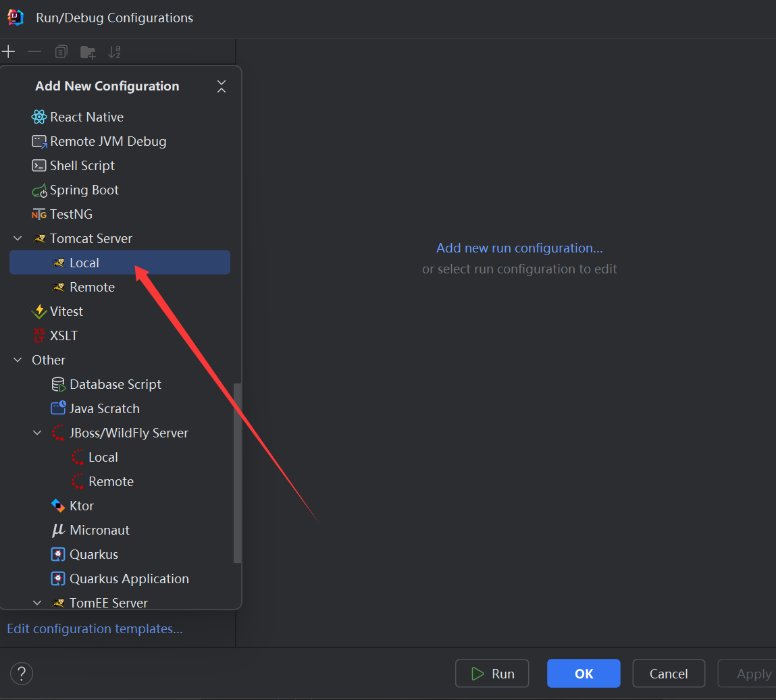Select Remote under JBoss/WildFly Server

coord(111,481)
